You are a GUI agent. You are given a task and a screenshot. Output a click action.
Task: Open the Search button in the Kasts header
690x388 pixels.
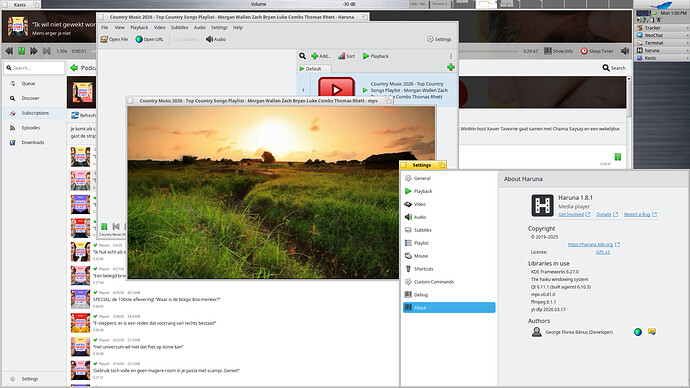click(614, 68)
